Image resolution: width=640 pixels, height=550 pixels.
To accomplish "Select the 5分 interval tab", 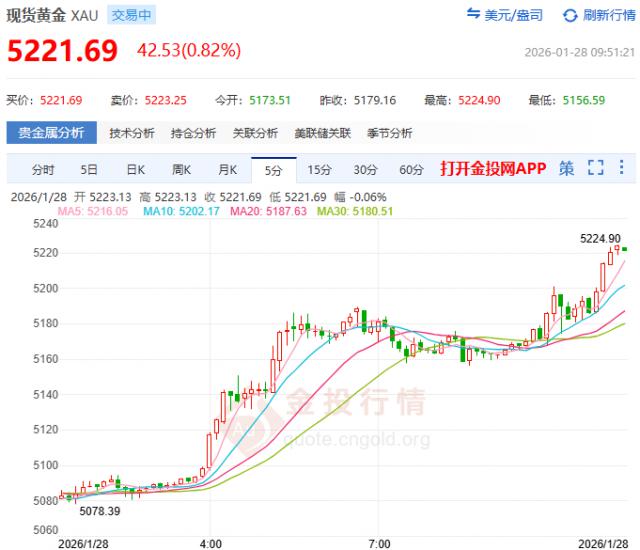I will [273, 170].
